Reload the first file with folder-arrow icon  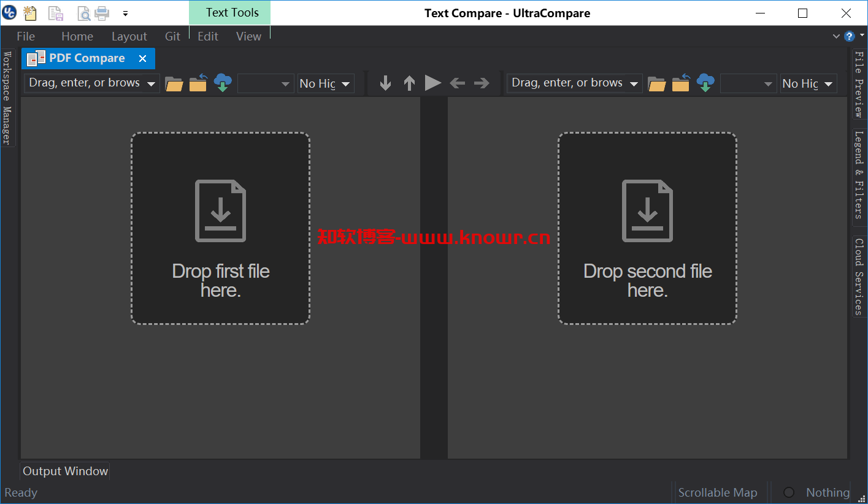coord(198,83)
